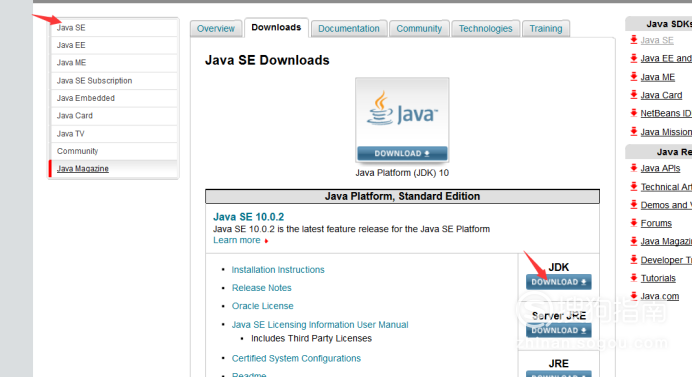The width and height of the screenshot is (692, 377).
Task: Open the Technical Articles link
Action: (x=666, y=187)
